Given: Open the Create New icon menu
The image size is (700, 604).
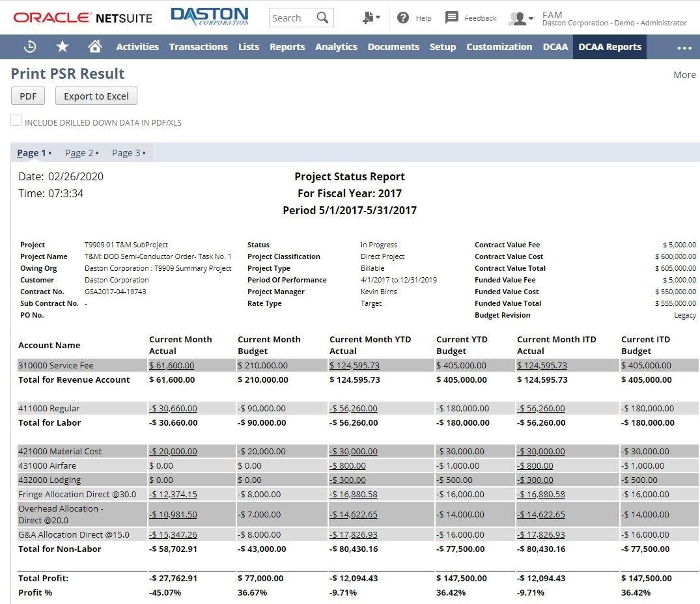Looking at the screenshot, I should pos(371,18).
